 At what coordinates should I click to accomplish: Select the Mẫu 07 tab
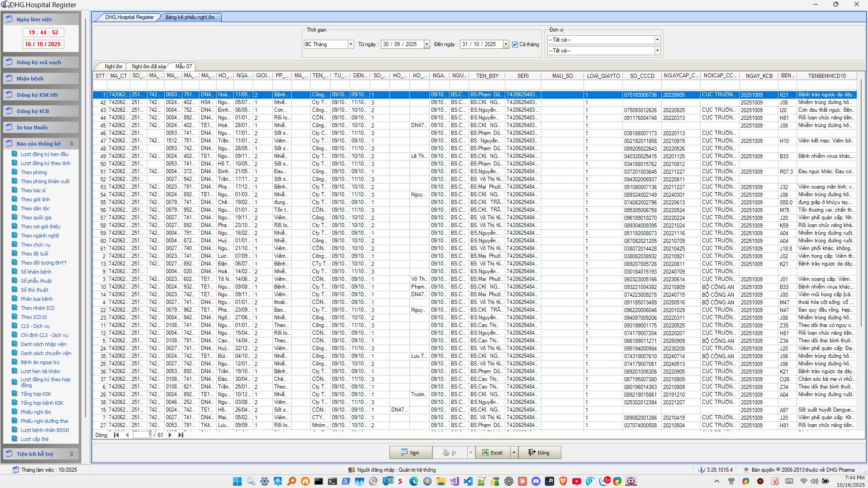(183, 66)
